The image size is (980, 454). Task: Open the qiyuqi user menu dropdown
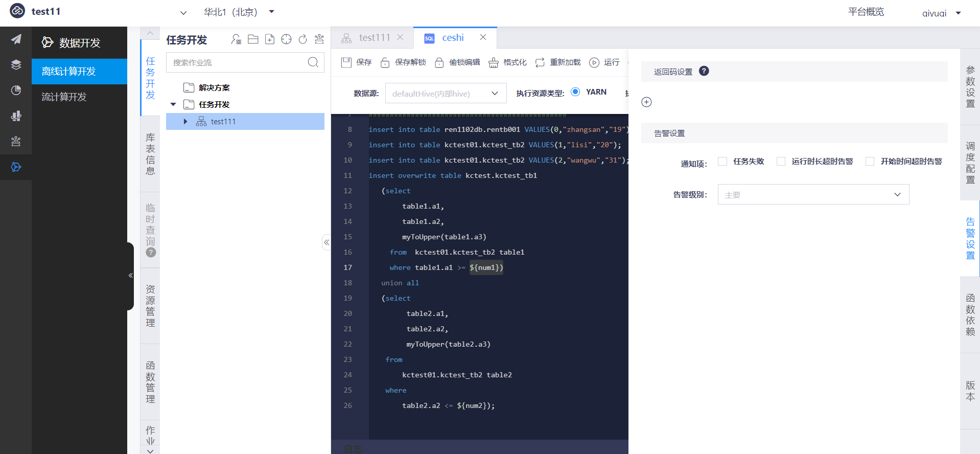959,13
